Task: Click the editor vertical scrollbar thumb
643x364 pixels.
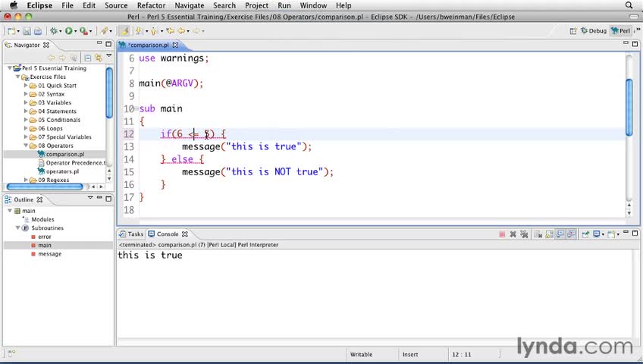Action: coord(629,107)
